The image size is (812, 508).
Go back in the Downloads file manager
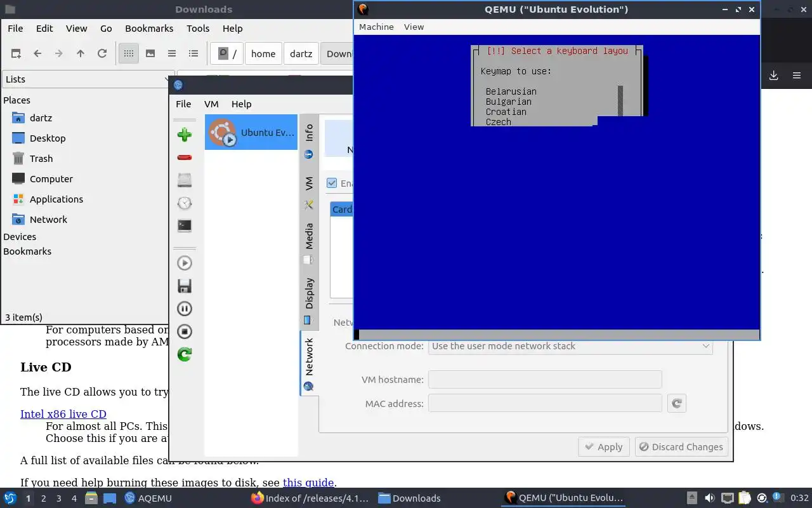37,53
